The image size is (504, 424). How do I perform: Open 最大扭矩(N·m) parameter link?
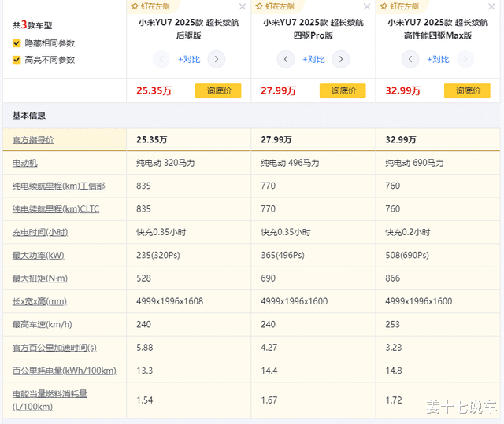[40, 278]
